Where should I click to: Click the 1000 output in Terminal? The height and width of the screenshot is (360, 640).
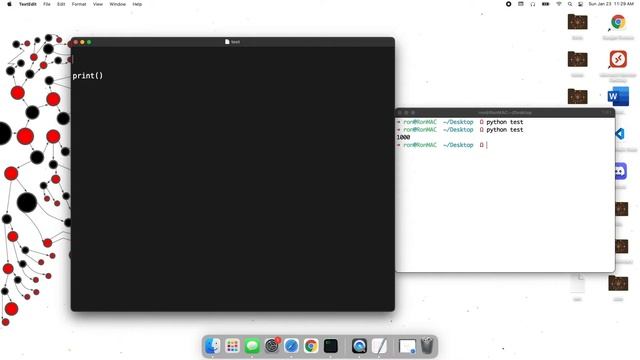403,137
